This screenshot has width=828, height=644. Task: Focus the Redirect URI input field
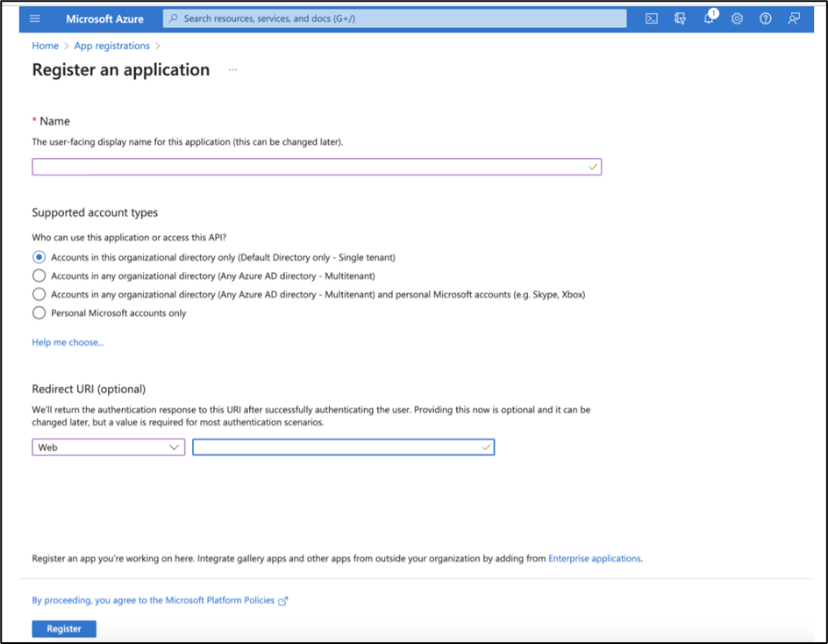coord(343,447)
